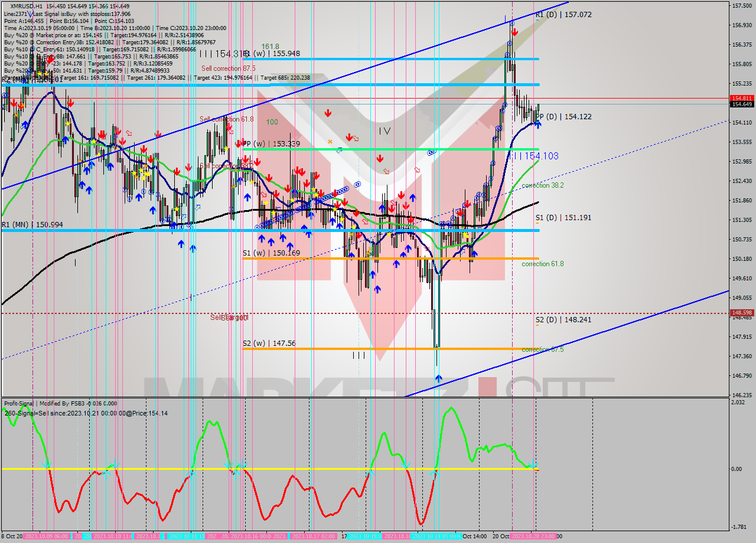
Task: Select the S1 (D) 151.191 pivot label
Action: click(x=563, y=218)
